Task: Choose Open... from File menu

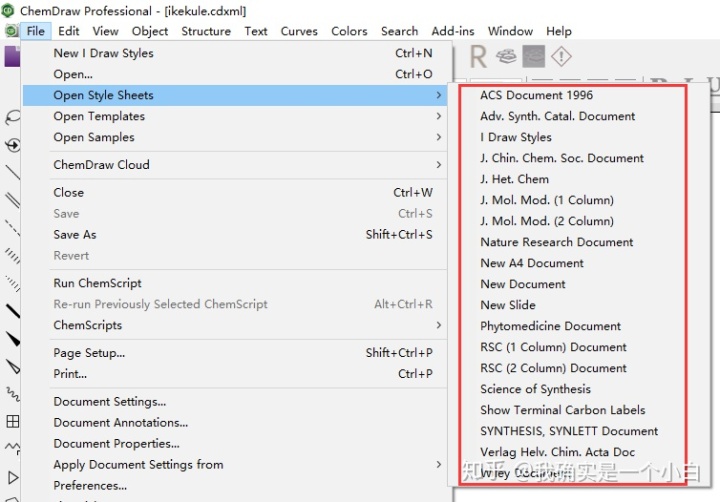Action: [x=235, y=74]
